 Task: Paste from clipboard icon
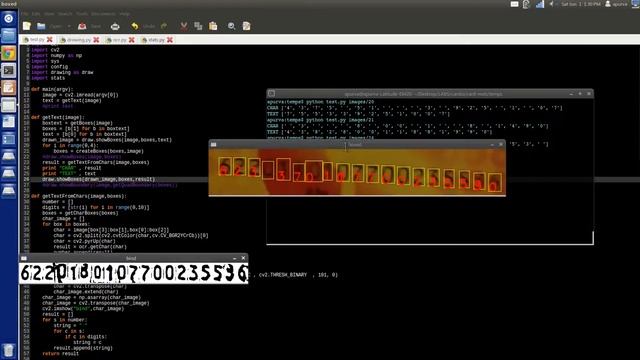click(x=213, y=26)
